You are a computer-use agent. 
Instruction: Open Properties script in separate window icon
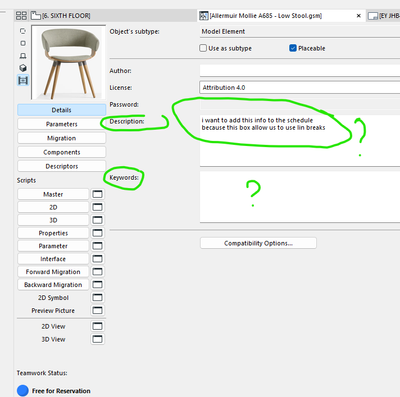[97, 233]
